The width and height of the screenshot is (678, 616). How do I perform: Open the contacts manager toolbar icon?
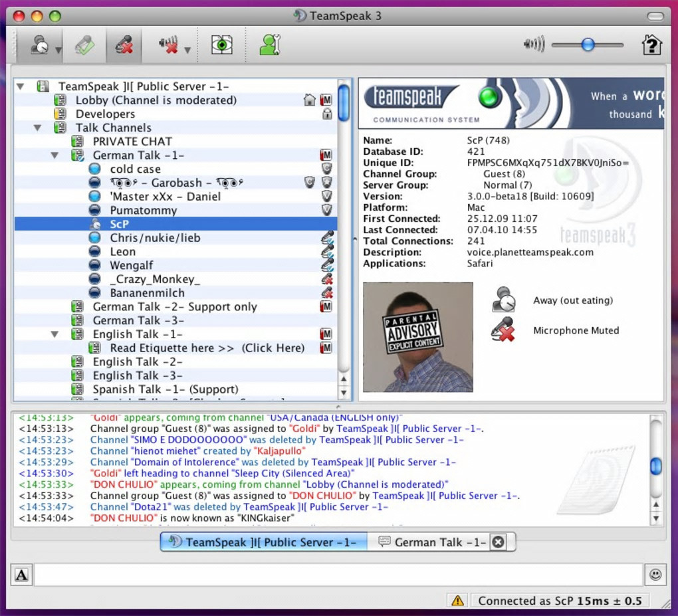269,45
